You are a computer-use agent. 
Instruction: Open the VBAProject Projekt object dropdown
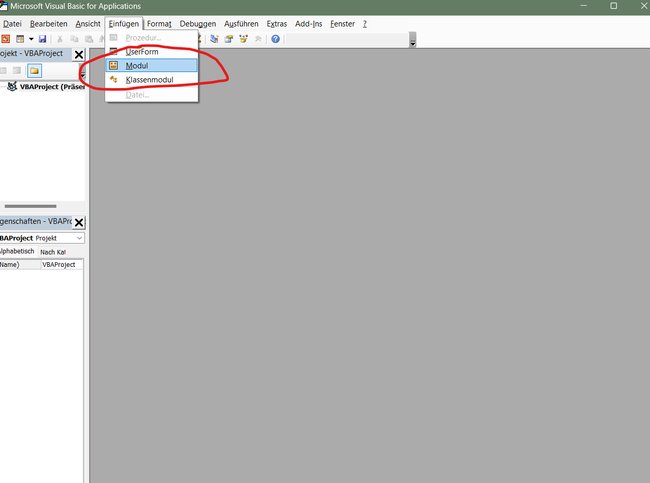pyautogui.click(x=79, y=238)
